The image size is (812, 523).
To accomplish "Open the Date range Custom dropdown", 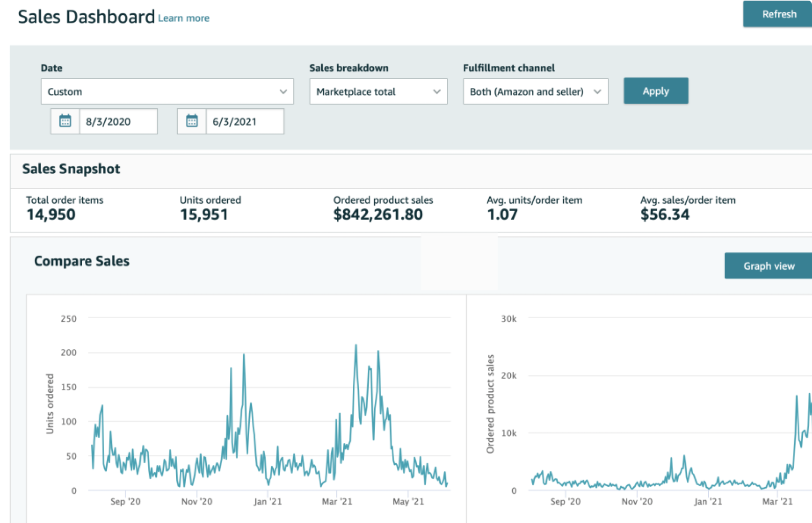I will pyautogui.click(x=167, y=91).
